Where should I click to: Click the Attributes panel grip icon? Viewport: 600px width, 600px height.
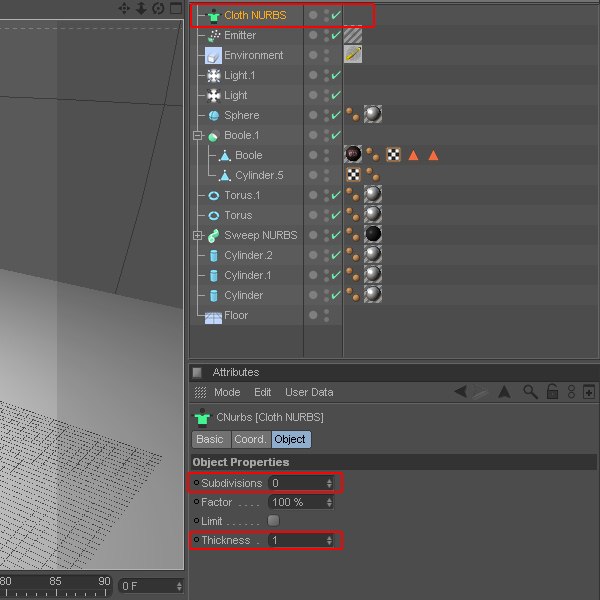click(197, 372)
